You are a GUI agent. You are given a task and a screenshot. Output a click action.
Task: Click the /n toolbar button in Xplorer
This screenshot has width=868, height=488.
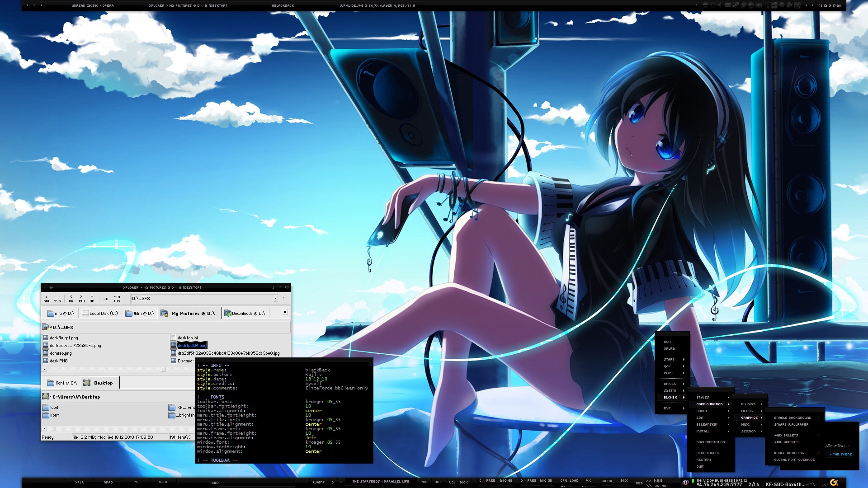106,299
